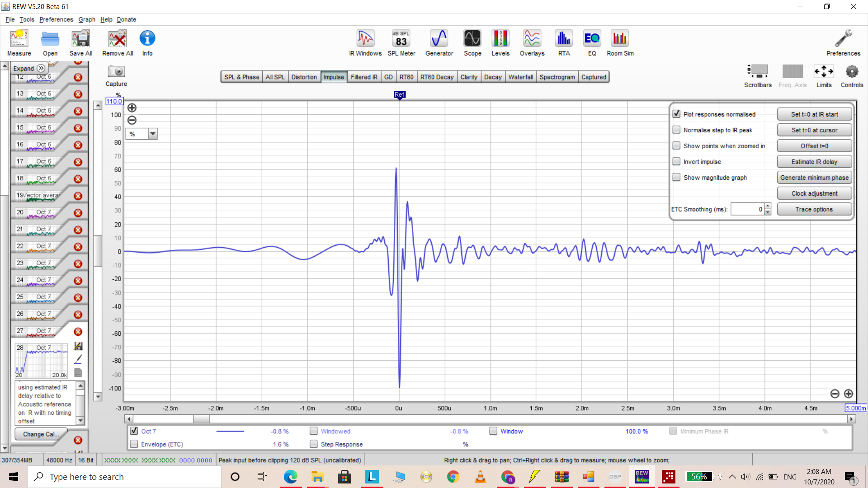The width and height of the screenshot is (868, 488).
Task: Zoom in horizontal axis plus icon
Action: click(849, 394)
